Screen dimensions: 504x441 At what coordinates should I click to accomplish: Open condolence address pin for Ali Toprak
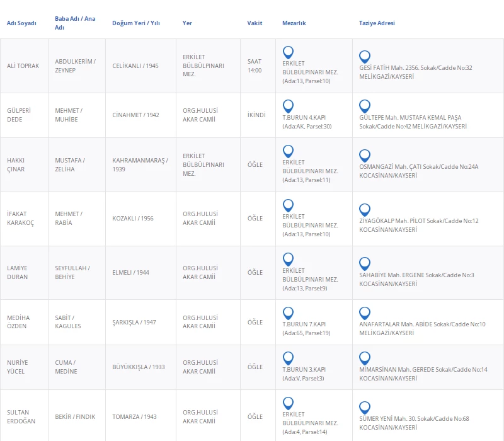tap(365, 57)
